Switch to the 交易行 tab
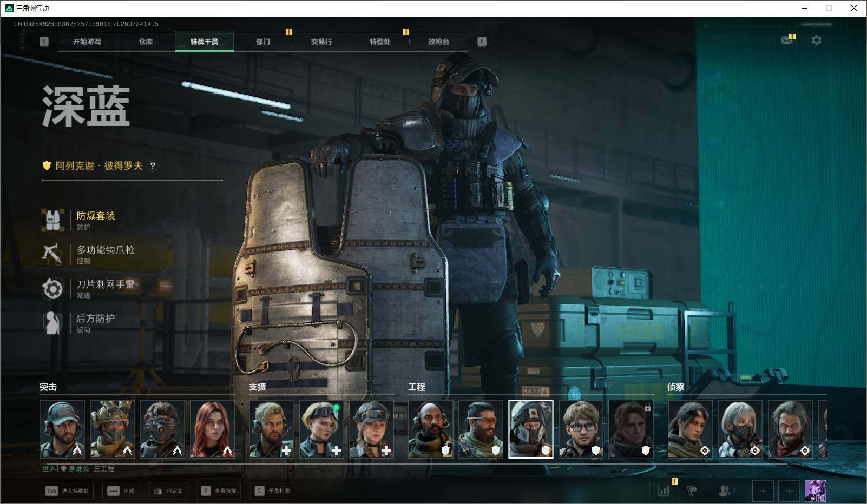Viewport: 867px width, 504px height. pos(321,42)
